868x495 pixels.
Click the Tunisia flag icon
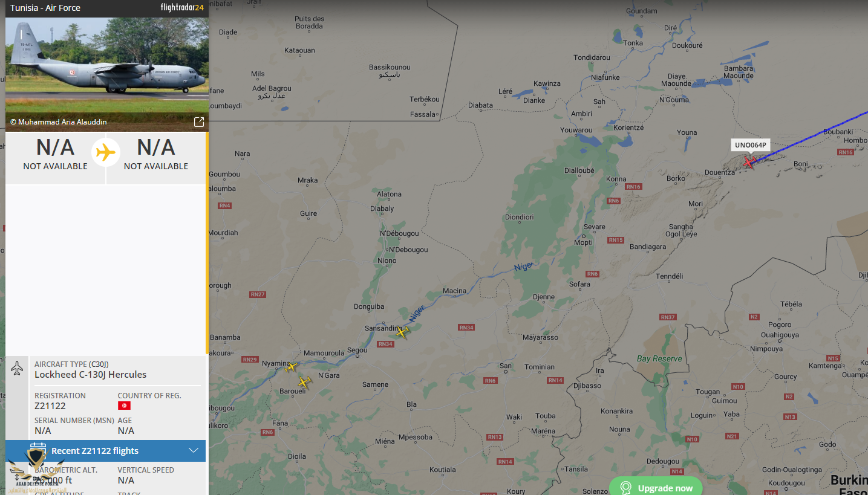(124, 406)
